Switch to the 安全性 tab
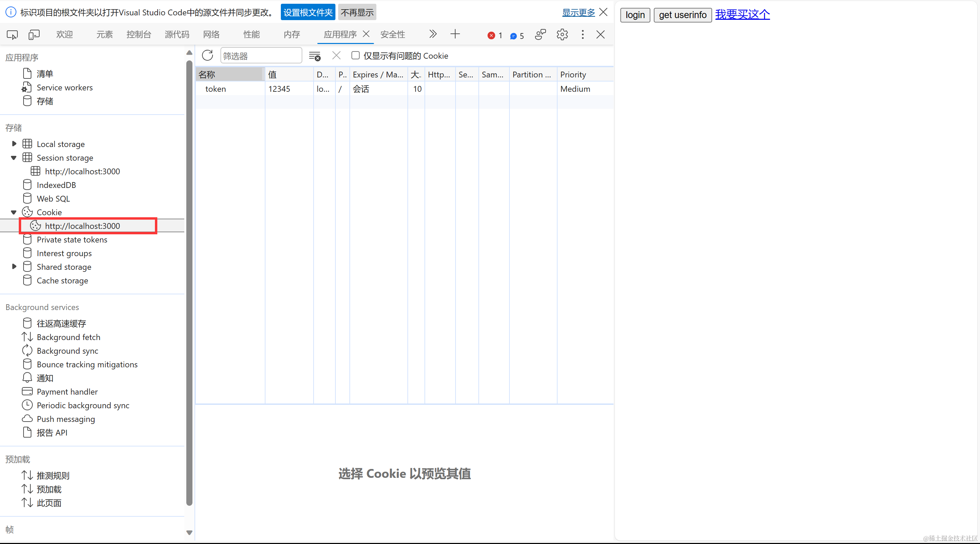The image size is (980, 544). pos(393,34)
